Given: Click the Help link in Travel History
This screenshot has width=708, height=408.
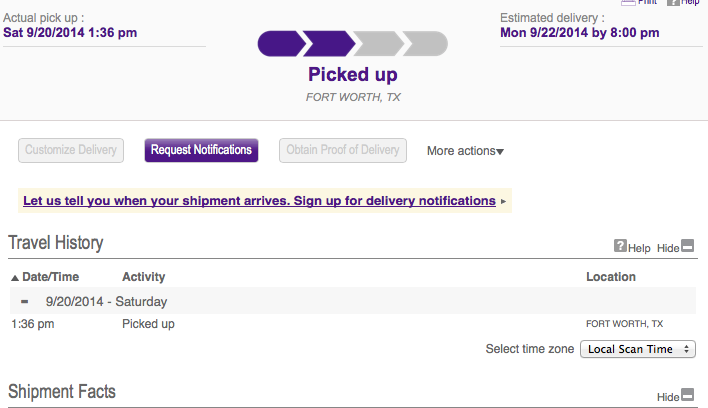Looking at the screenshot, I should coord(639,248).
